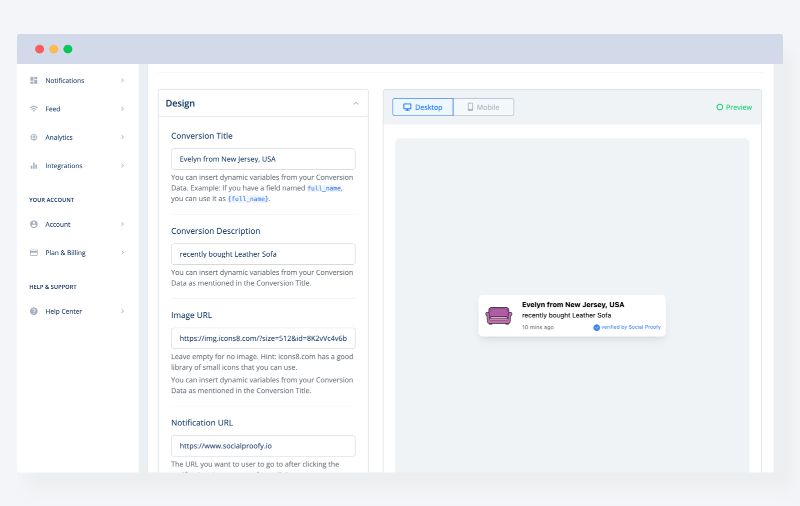This screenshot has width=800, height=506.
Task: Click the YOUR ACCOUNT section heading
Action: point(52,200)
